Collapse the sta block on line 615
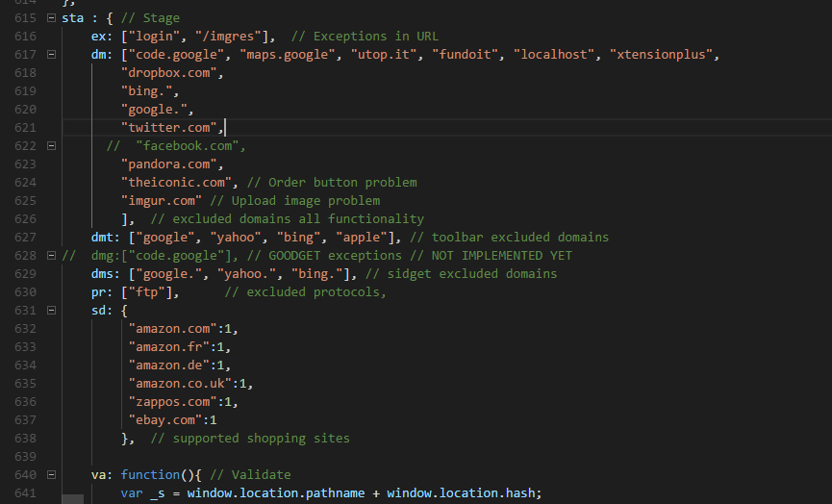The image size is (832, 504). [x=52, y=18]
